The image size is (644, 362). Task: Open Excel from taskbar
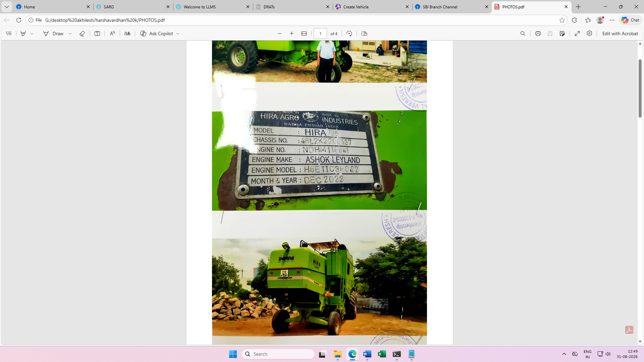click(x=382, y=354)
